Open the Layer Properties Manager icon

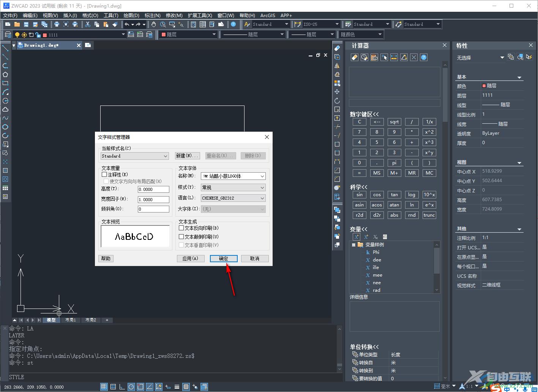tap(8, 35)
